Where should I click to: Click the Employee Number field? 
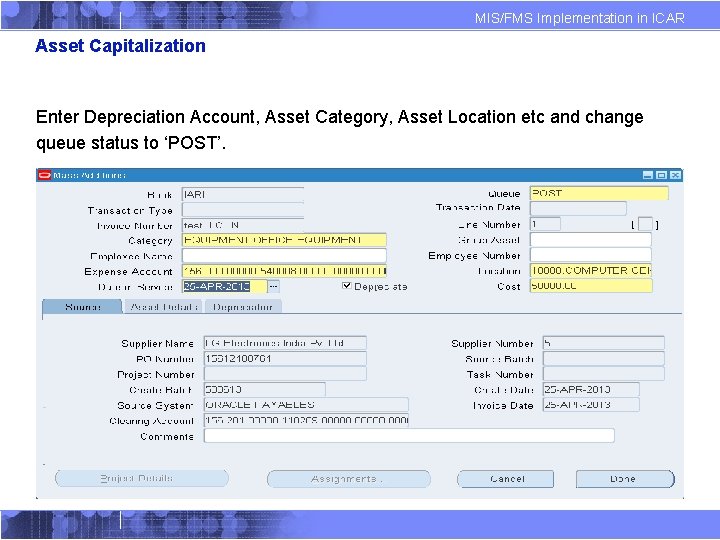coord(591,255)
